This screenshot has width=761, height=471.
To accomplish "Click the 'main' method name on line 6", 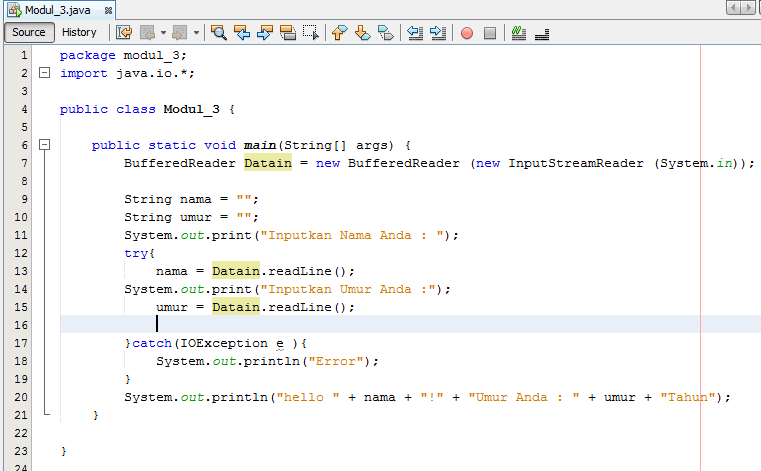I will pos(260,145).
